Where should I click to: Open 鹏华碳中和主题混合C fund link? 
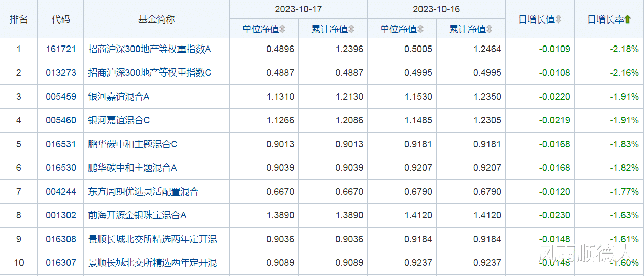133,144
